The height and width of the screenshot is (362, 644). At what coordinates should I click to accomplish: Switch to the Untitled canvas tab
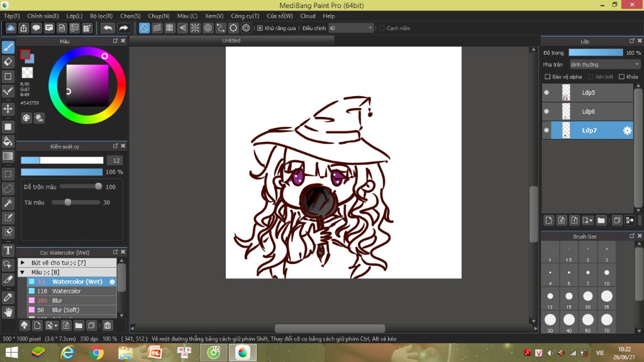(231, 41)
